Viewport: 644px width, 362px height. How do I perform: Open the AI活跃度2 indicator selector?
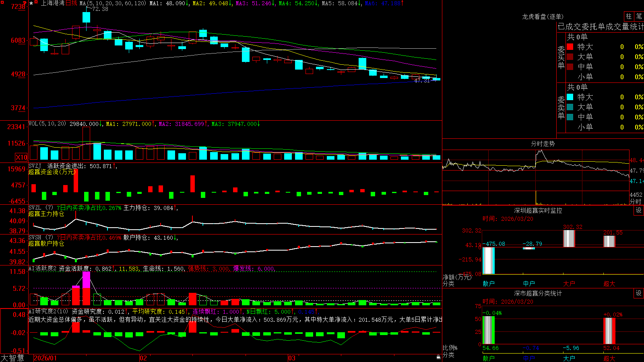(x=43, y=268)
